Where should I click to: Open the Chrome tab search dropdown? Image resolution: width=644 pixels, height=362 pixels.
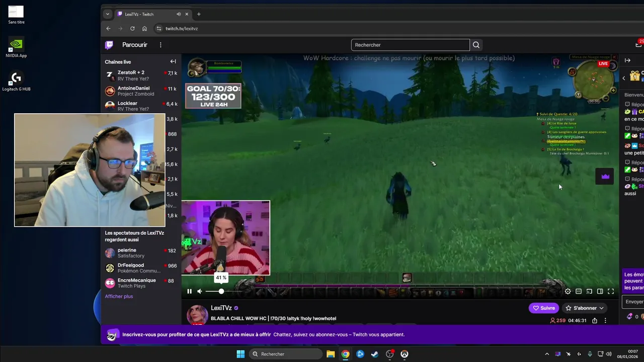[x=107, y=14]
